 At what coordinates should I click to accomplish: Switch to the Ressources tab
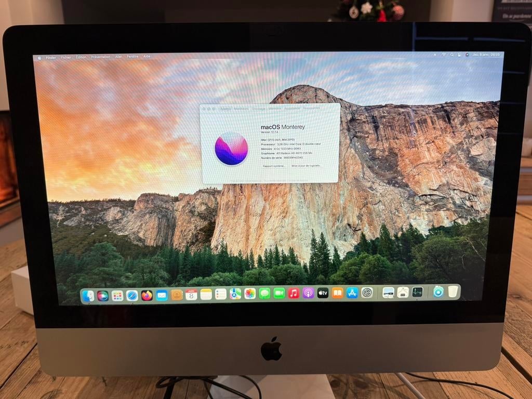312,108
